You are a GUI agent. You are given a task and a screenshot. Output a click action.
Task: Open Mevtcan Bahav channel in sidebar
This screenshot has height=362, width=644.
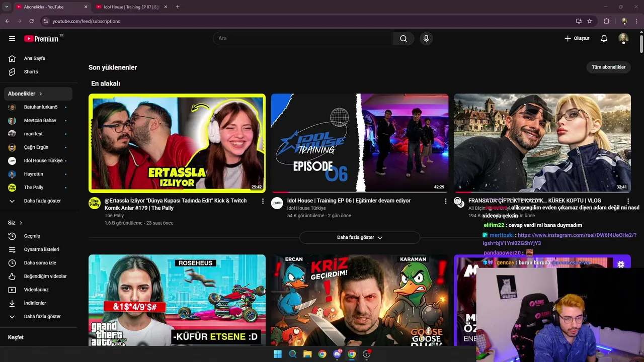pyautogui.click(x=39, y=121)
